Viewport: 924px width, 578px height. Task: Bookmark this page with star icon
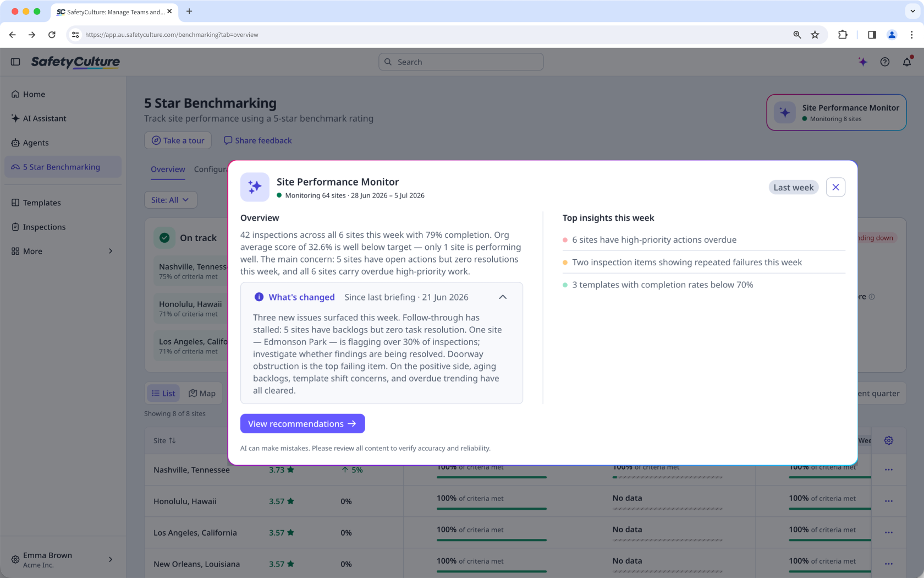(815, 35)
